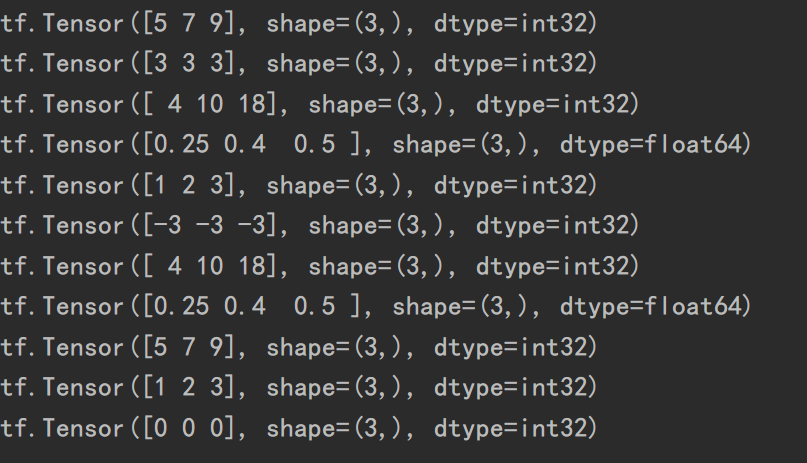Click the tensor values [0 0 0]
The image size is (807, 463).
[189, 429]
